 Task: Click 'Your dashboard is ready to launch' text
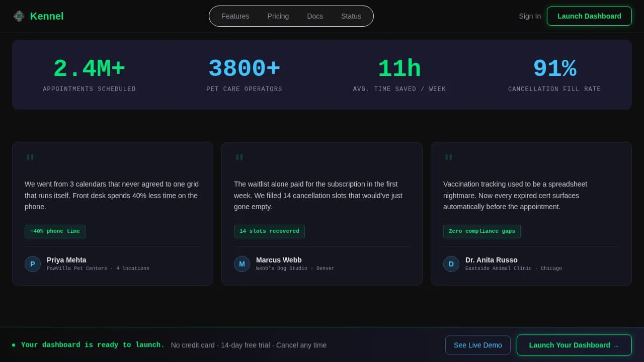tap(93, 345)
